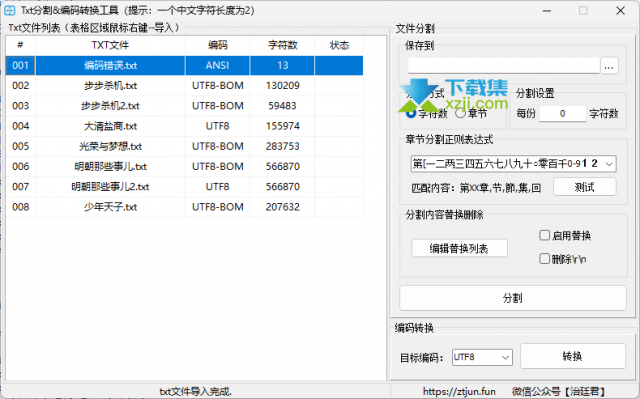
Task: Click the 状态 column header
Action: (339, 45)
